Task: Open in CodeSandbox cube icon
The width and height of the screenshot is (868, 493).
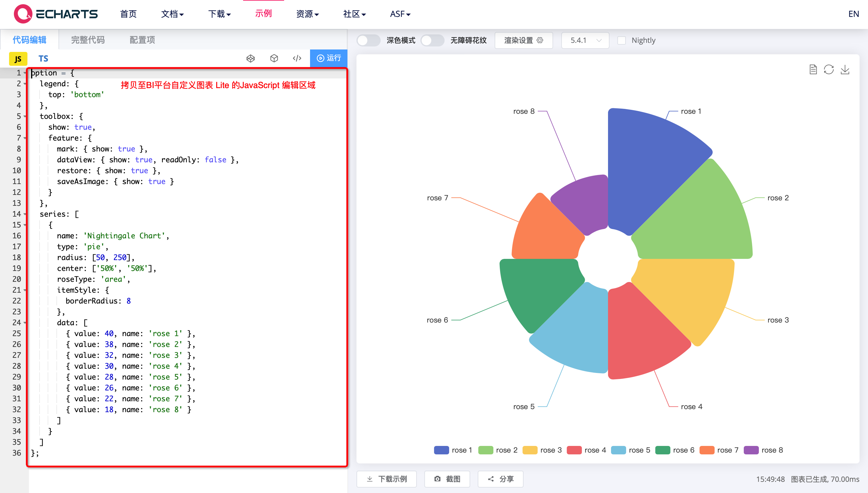Action: click(274, 59)
